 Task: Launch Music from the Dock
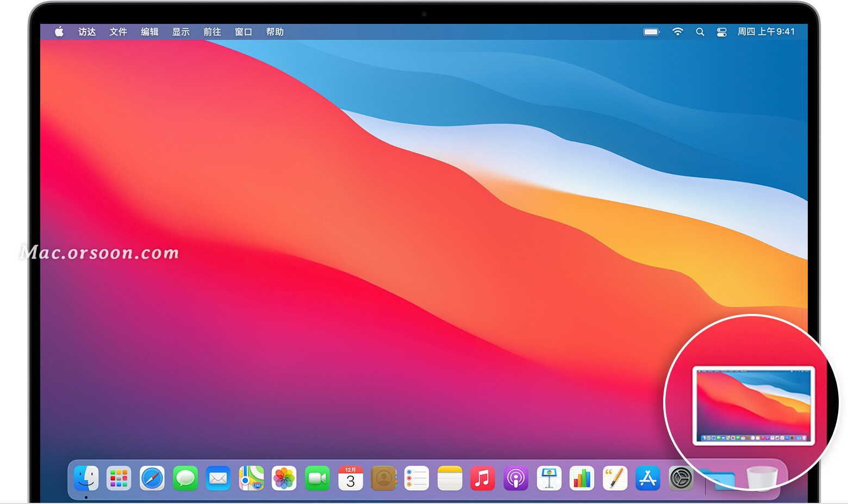pyautogui.click(x=483, y=478)
